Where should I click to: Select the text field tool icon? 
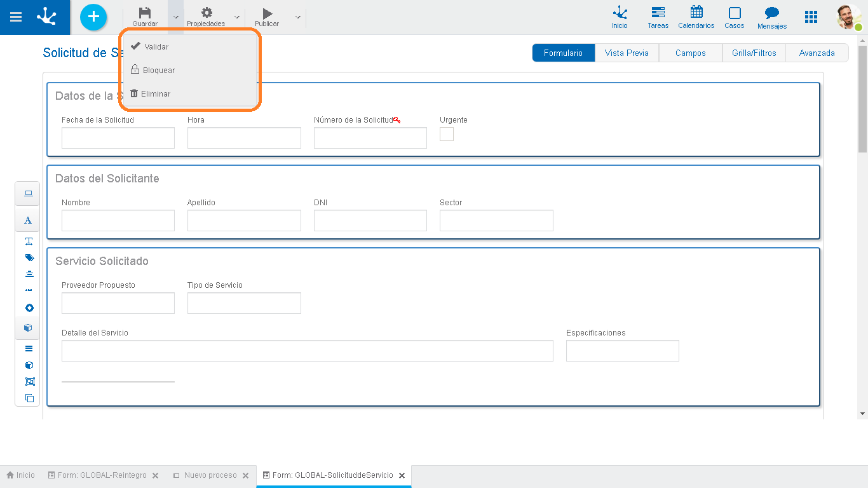[29, 241]
